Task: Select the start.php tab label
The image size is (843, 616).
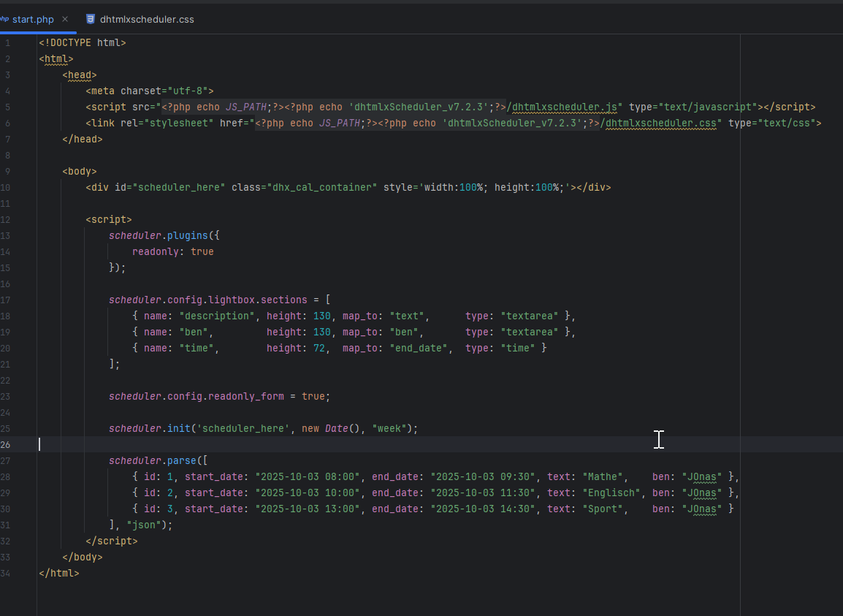Action: pos(33,19)
